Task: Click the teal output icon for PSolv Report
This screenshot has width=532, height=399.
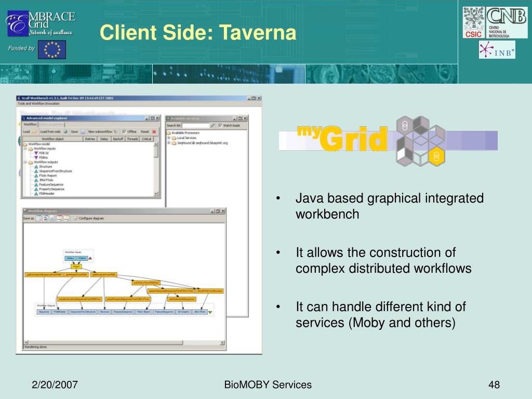Action: pos(36,176)
